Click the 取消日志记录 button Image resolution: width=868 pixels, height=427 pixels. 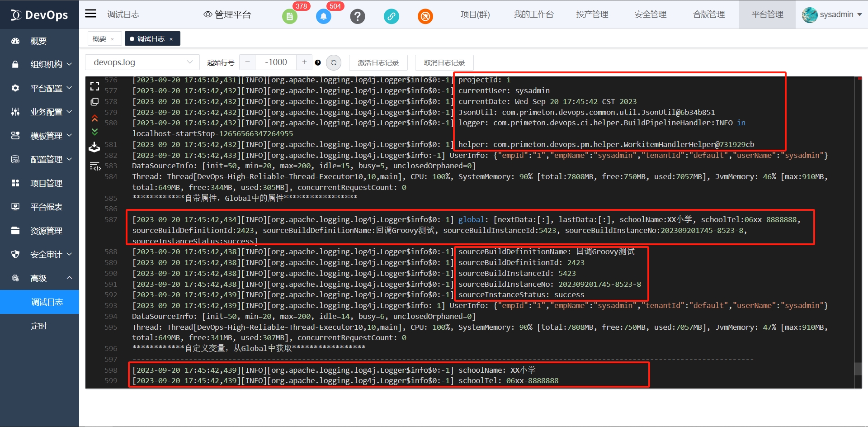coord(444,62)
